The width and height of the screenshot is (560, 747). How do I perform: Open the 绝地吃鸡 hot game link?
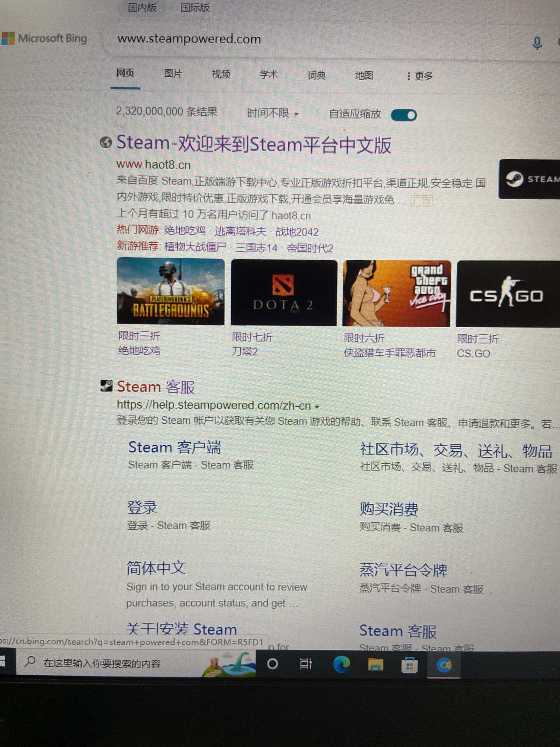[x=185, y=230]
